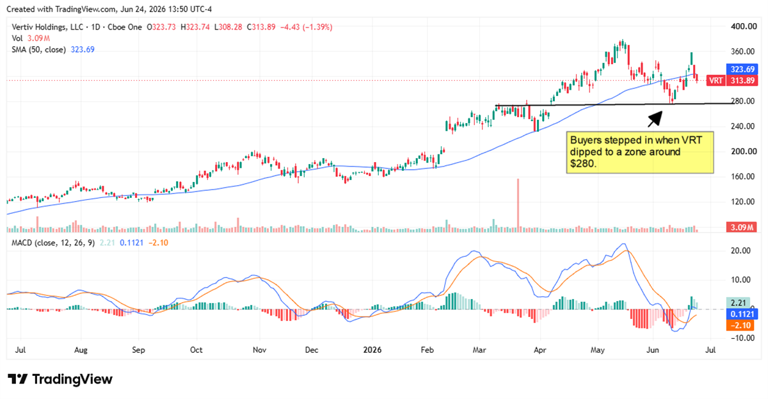Click the 160.00 price axis label
768x399 pixels.
click(x=744, y=176)
